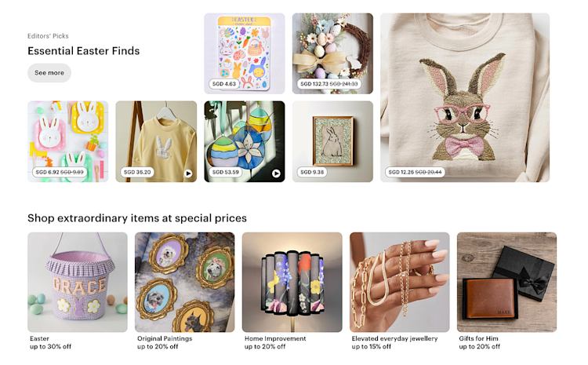
Task: Open the bunny party plates listing
Action: (68, 141)
